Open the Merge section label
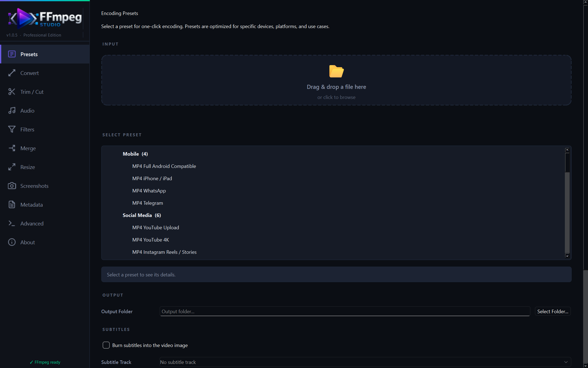Viewport: 588px width, 368px height. [28, 148]
